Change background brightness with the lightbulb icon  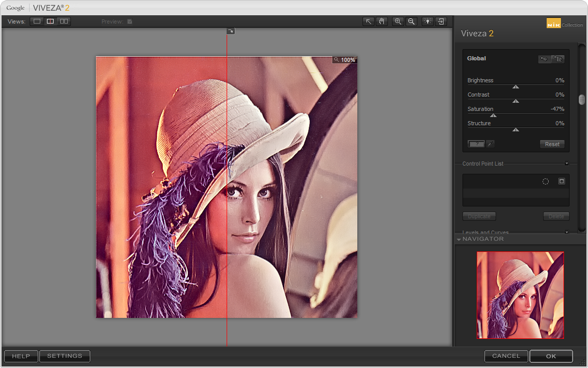point(428,21)
